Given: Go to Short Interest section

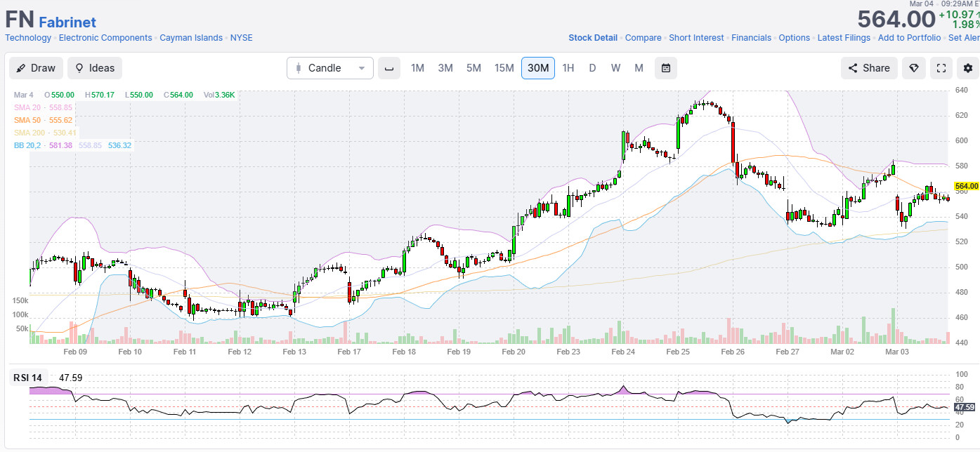Looking at the screenshot, I should [696, 38].
